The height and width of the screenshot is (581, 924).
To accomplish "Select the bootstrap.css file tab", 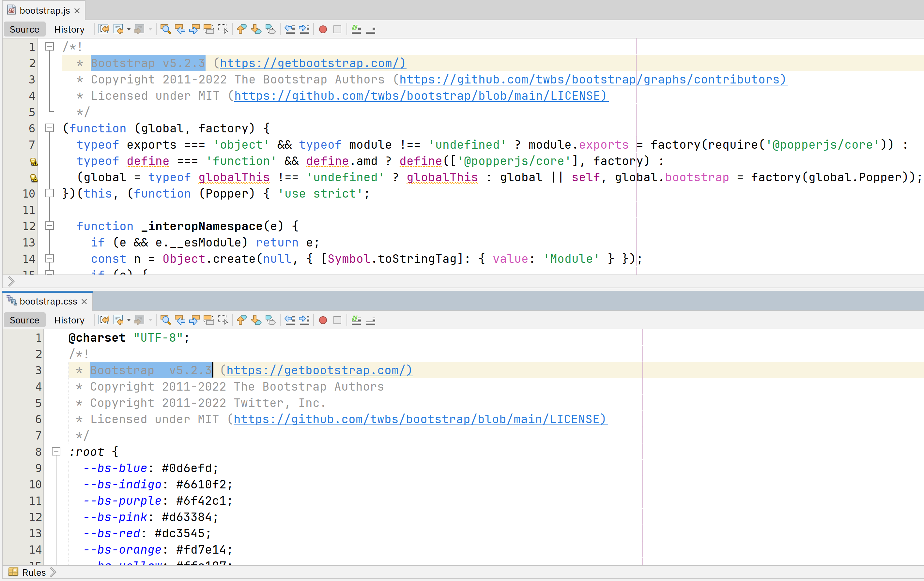I will point(48,302).
